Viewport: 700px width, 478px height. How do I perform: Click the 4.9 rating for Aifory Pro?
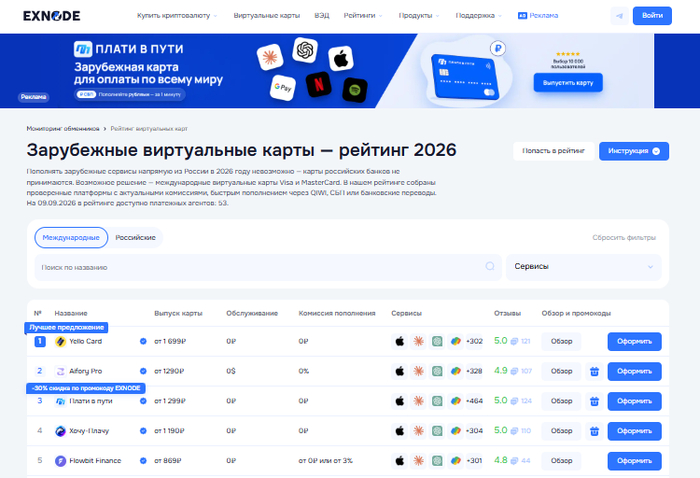pyautogui.click(x=500, y=371)
